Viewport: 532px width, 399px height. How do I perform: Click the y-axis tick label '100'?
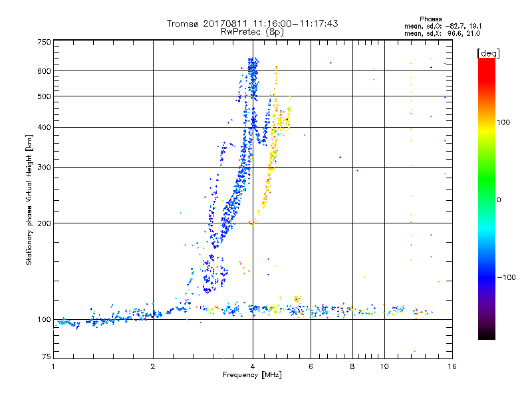[44, 320]
